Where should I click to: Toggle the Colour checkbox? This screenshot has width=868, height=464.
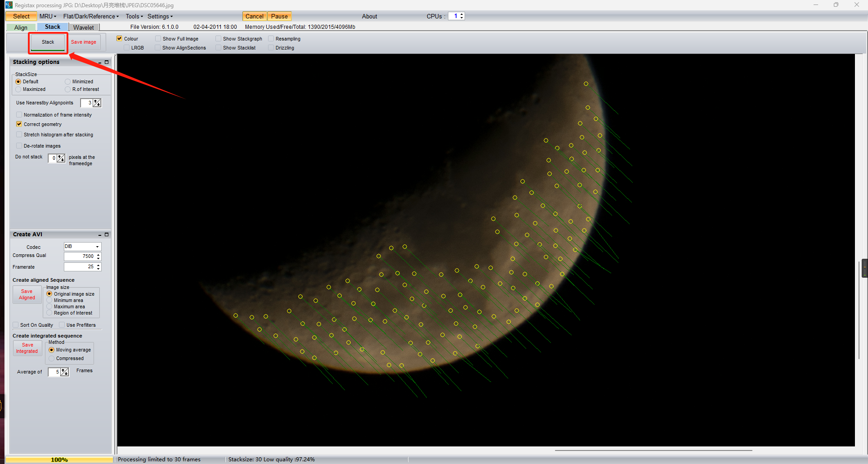tap(119, 39)
